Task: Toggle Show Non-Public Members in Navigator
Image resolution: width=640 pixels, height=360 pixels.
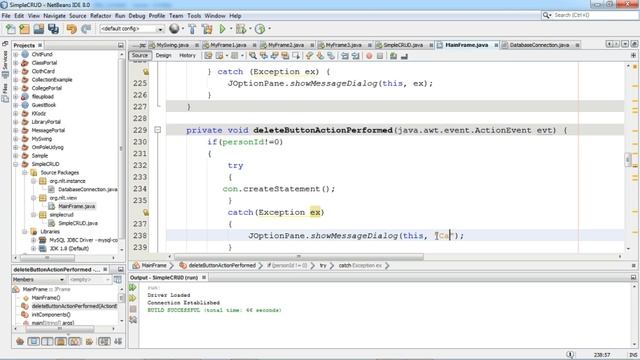Action: coord(61,341)
